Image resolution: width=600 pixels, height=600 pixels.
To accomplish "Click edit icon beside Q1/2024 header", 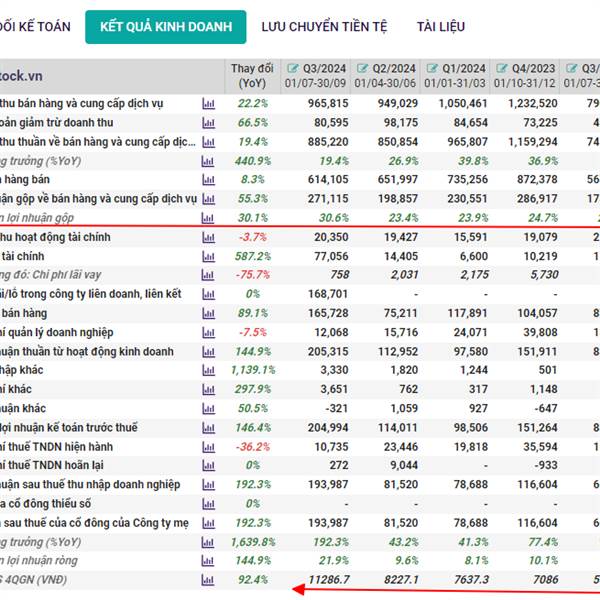I will 432,68.
